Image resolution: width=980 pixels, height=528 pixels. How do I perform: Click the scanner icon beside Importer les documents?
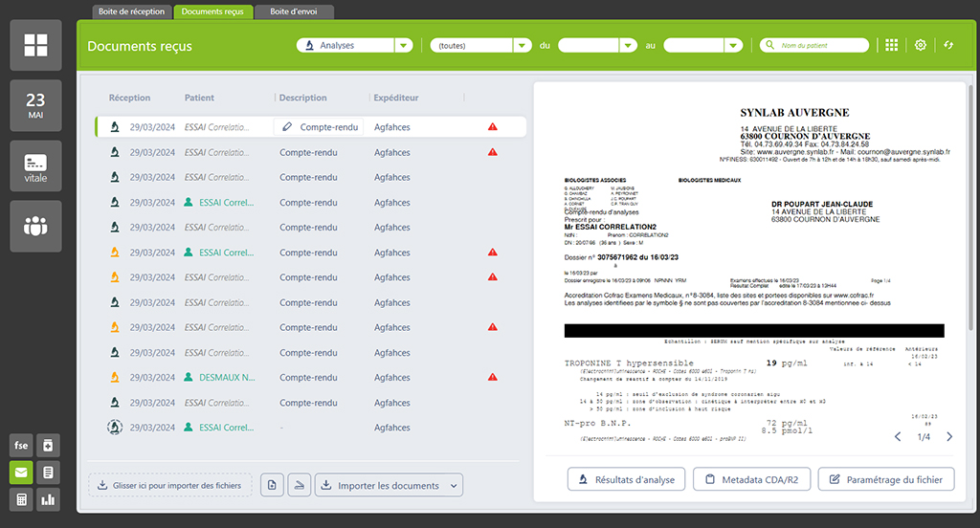tap(300, 486)
